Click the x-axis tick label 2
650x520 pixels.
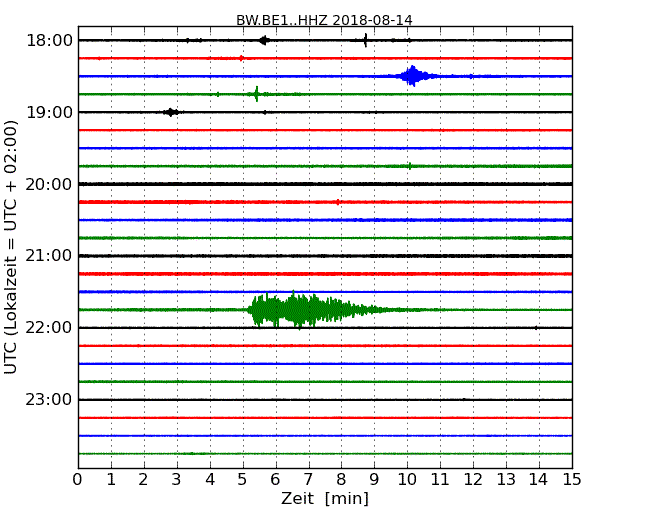pyautogui.click(x=143, y=480)
